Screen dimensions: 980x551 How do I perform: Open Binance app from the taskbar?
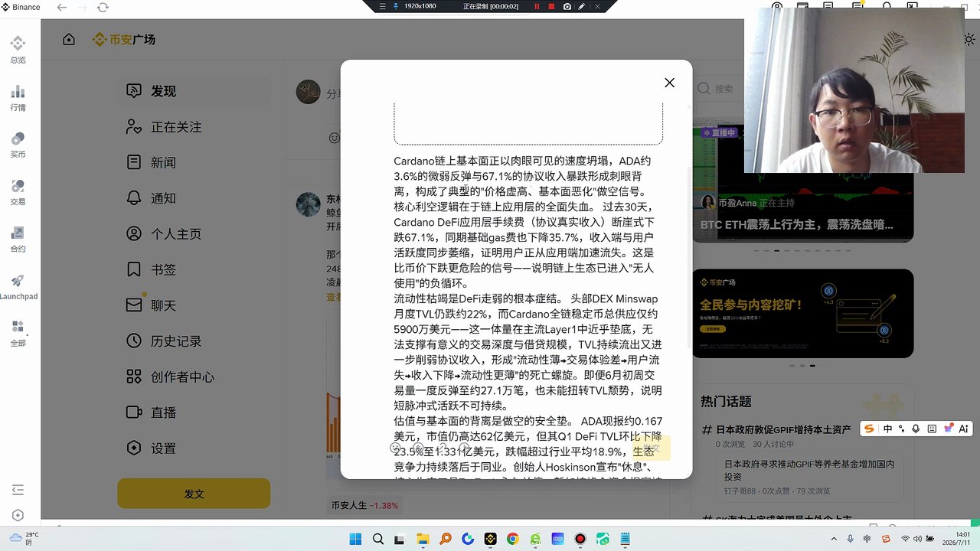pyautogui.click(x=490, y=540)
